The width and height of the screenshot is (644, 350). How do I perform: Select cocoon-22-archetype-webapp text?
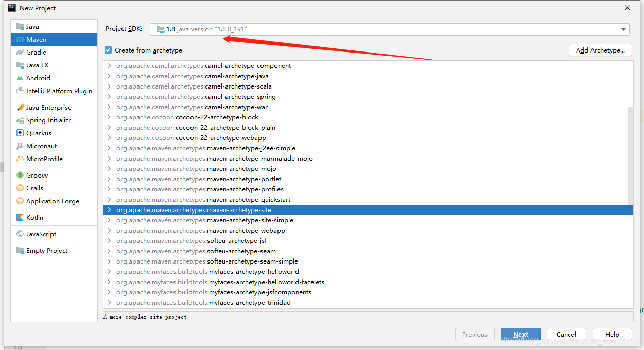tap(221, 138)
